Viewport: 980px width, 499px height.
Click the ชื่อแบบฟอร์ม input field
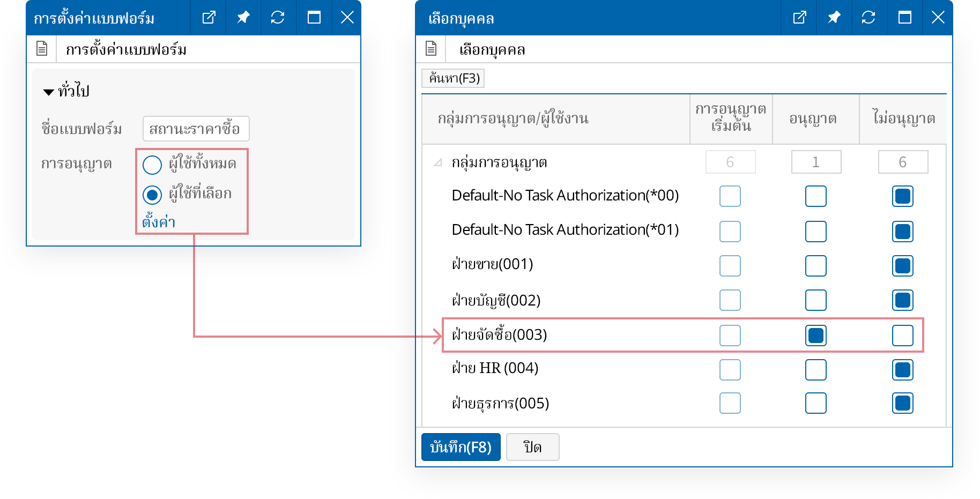[x=196, y=129]
